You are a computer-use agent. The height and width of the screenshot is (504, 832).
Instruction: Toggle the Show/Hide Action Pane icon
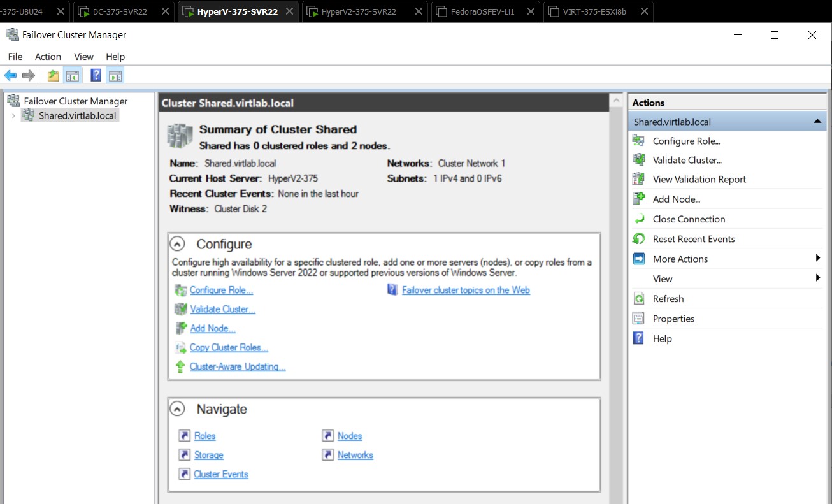click(x=115, y=75)
